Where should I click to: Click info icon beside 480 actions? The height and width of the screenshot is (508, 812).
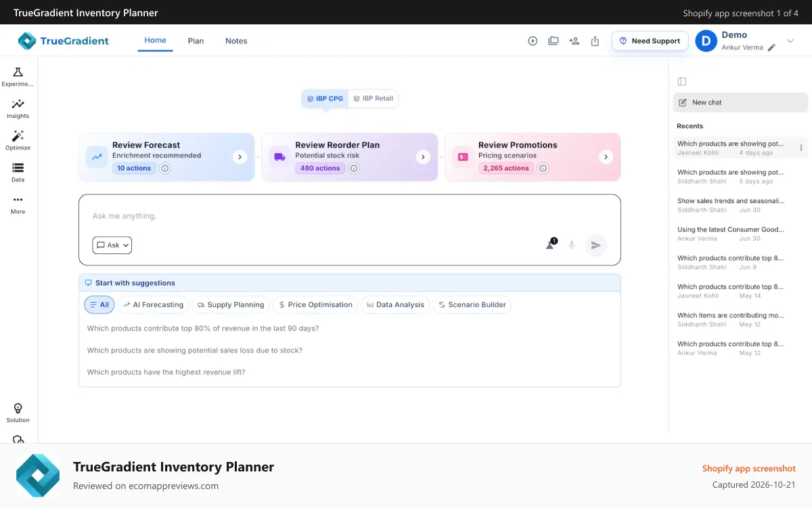tap(354, 168)
